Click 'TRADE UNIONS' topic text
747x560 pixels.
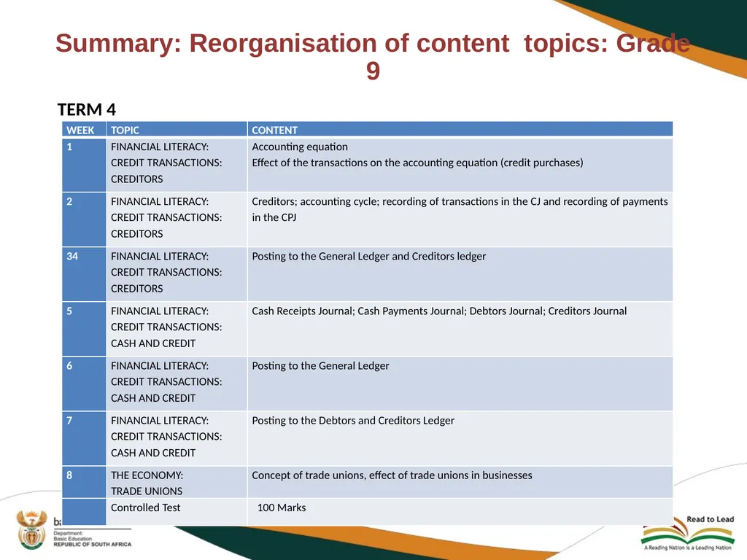click(x=146, y=491)
